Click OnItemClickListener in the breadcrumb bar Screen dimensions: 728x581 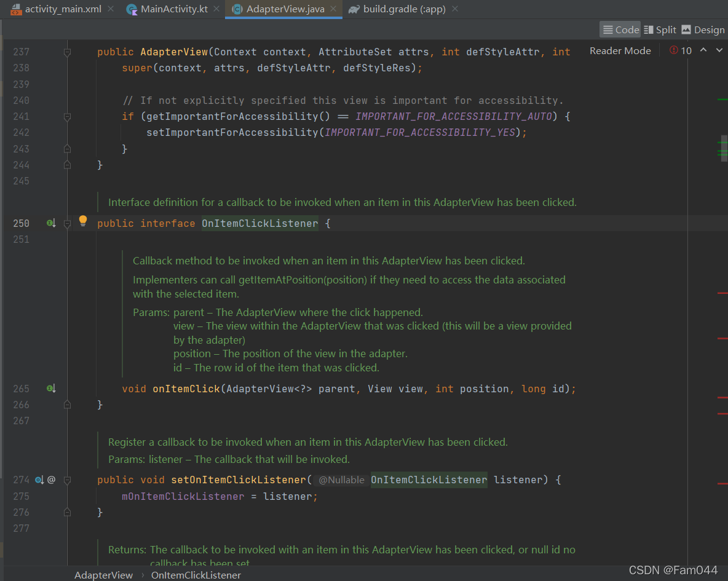pos(196,575)
